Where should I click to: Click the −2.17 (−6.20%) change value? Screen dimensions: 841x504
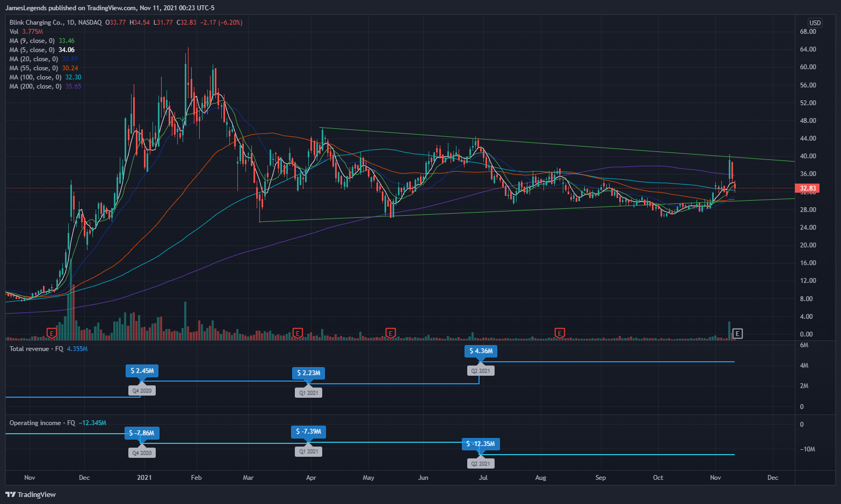[x=221, y=23]
